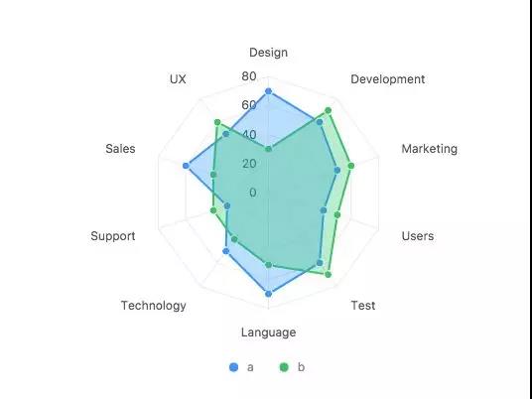Click the blue Language data point

[x=268, y=294]
